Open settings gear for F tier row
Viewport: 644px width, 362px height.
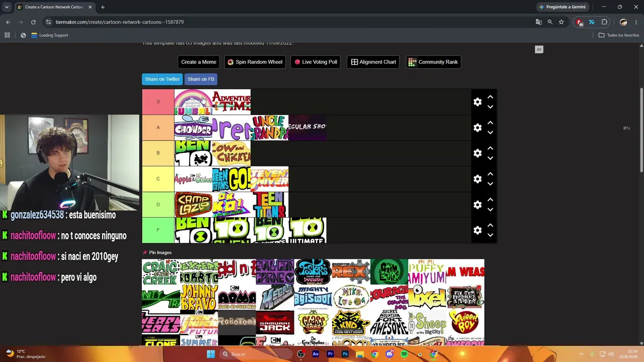(477, 230)
